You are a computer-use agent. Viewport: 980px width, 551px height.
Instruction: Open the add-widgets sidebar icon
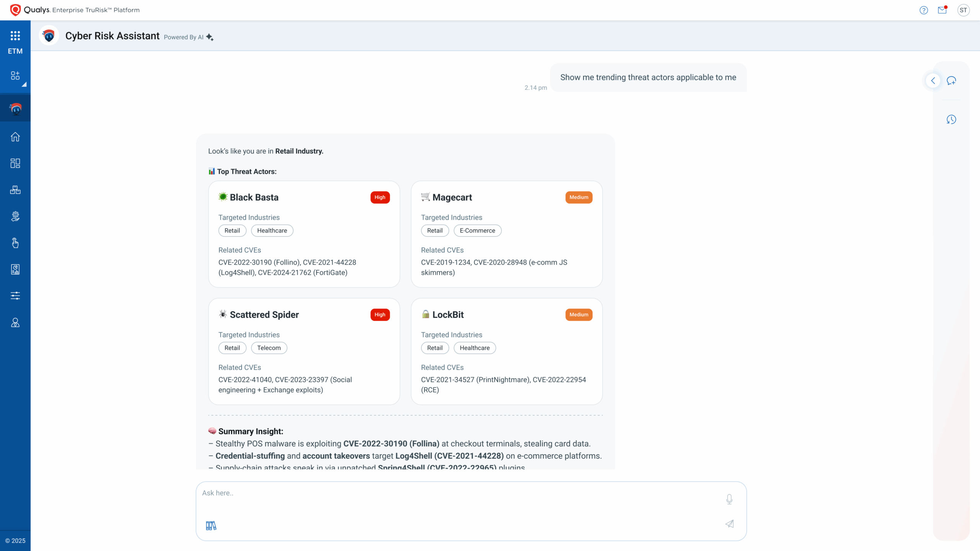(15, 76)
